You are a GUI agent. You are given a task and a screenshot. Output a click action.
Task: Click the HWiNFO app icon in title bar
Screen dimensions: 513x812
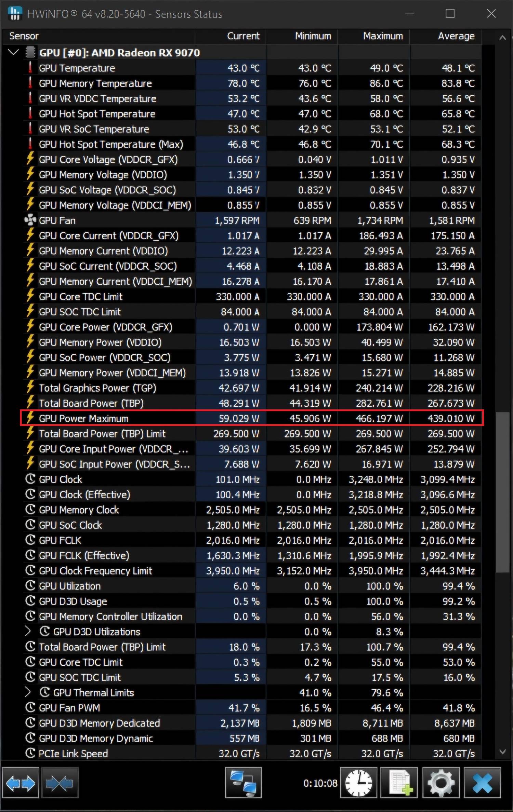tap(15, 14)
